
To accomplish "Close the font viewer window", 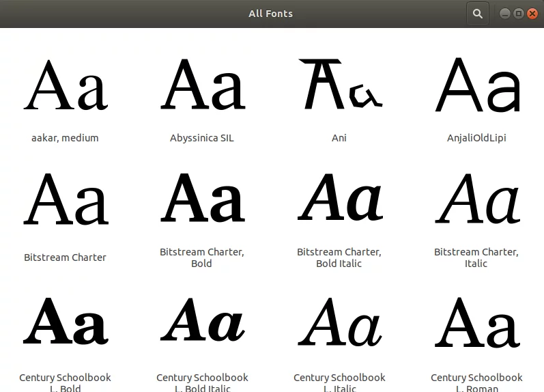I will pyautogui.click(x=532, y=14).
